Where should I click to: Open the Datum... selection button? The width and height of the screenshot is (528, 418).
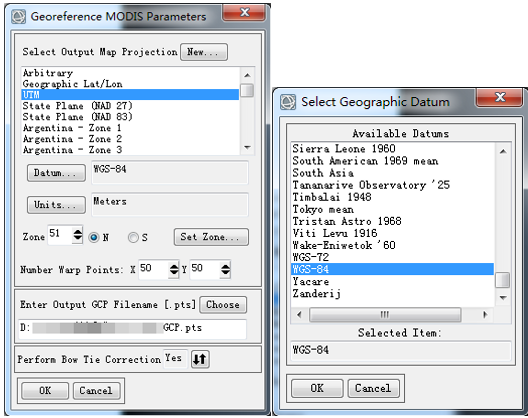click(x=56, y=173)
